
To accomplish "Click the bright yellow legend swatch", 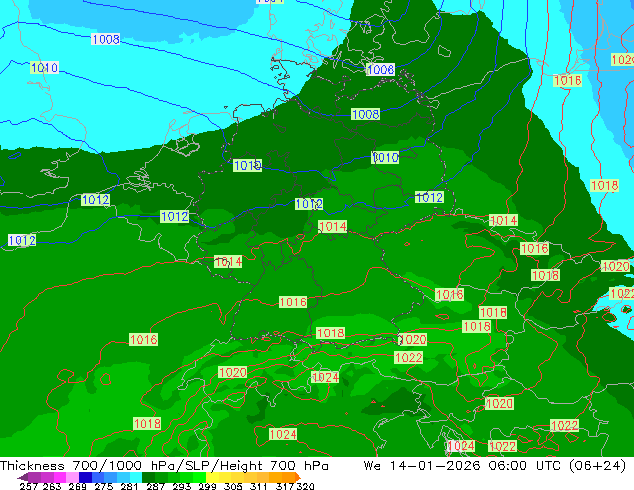I will point(212,477).
